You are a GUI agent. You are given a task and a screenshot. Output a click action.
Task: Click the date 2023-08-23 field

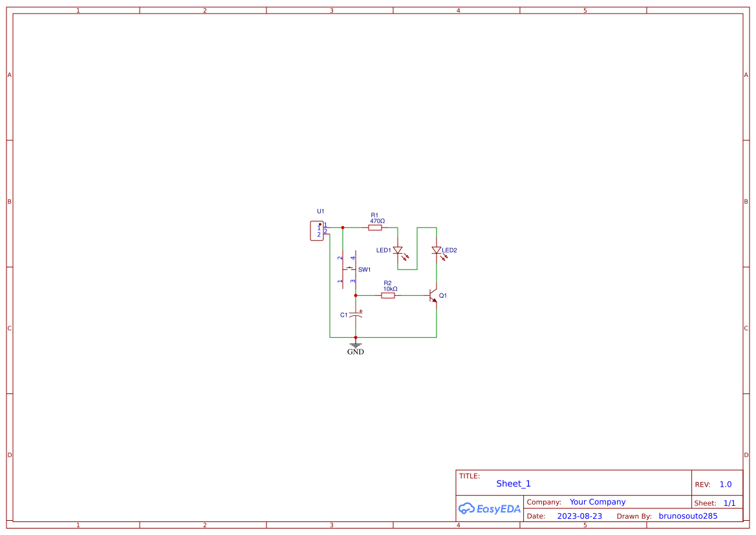tap(579, 516)
